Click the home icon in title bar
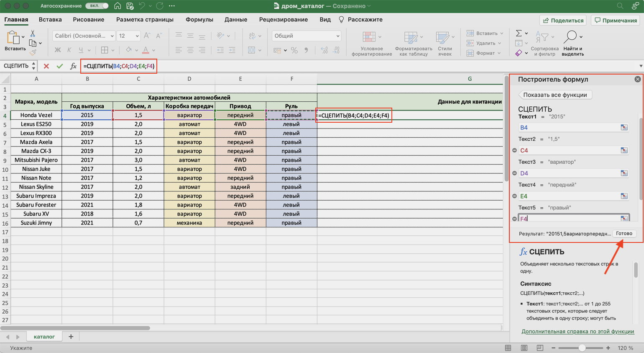Image resolution: width=644 pixels, height=353 pixels. 118,6
